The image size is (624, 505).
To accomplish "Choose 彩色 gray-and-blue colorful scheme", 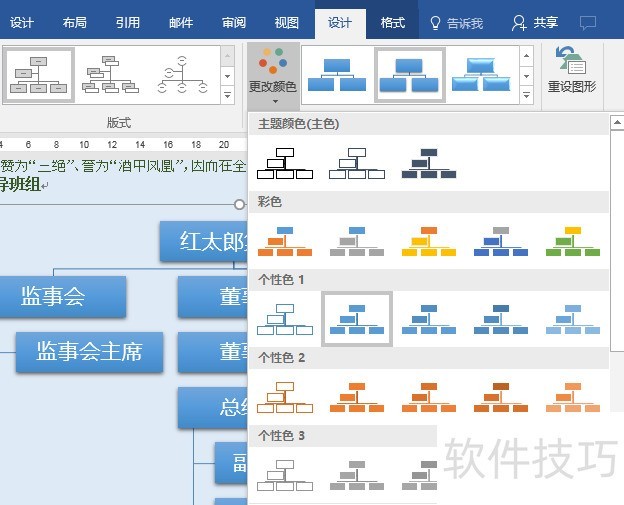I will point(501,242).
